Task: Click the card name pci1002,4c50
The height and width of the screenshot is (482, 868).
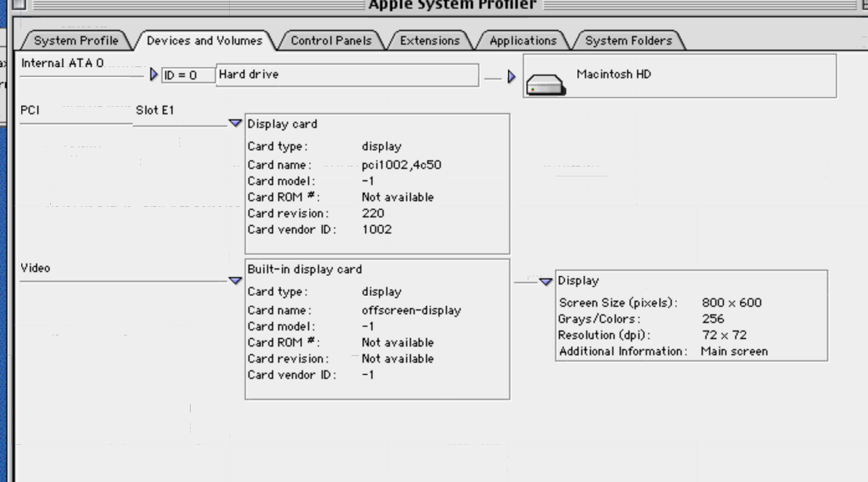Action: (x=402, y=165)
